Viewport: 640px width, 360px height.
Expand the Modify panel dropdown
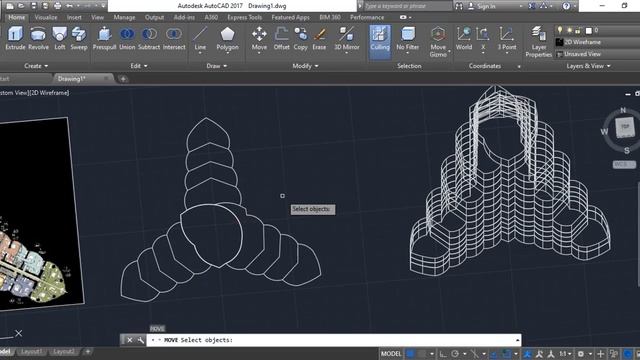click(305, 66)
